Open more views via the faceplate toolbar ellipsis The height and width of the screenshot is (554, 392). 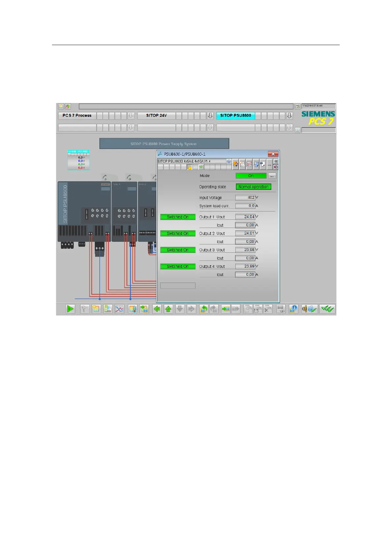269,164
